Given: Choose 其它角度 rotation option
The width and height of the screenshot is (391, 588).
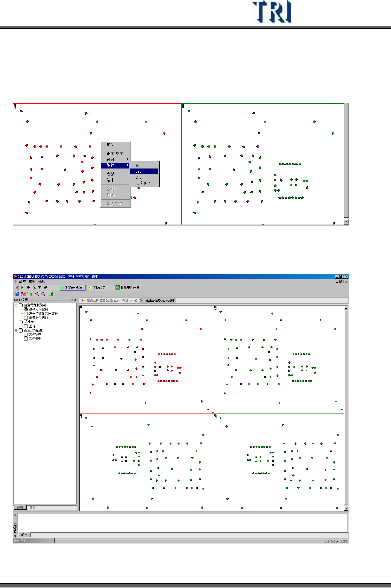Looking at the screenshot, I should (x=144, y=183).
